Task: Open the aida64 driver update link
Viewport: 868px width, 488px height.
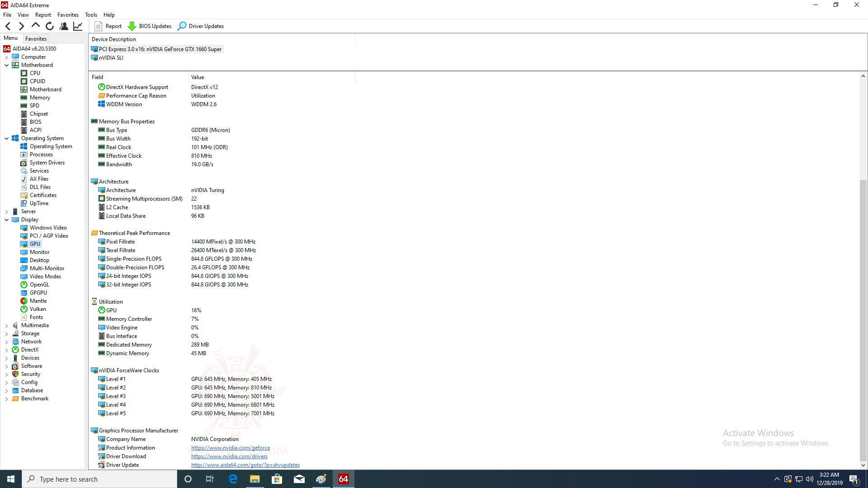Action: [x=245, y=465]
